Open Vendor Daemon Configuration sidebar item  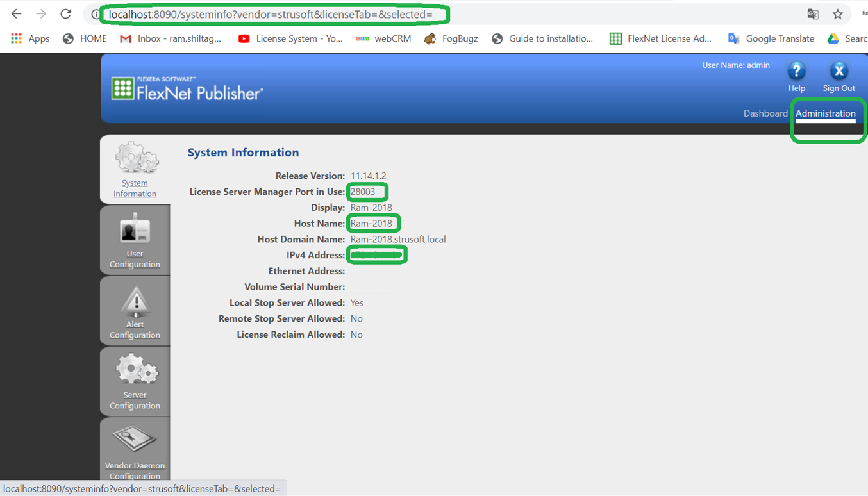135,449
